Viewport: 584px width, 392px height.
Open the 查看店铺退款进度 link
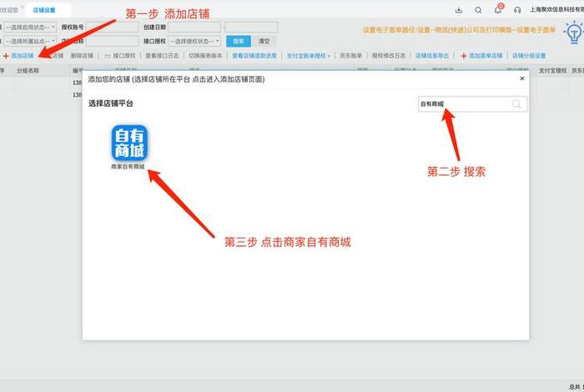(x=254, y=56)
